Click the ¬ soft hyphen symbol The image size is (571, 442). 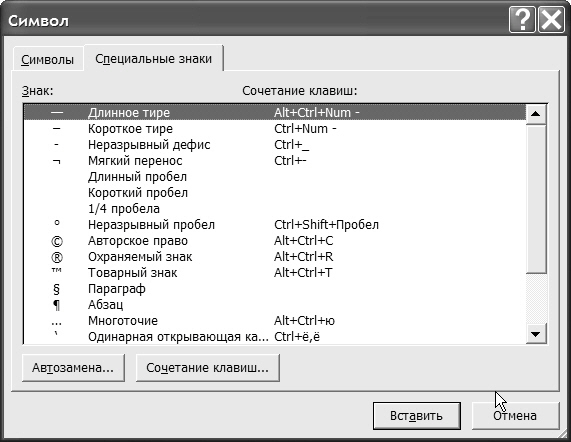point(56,161)
